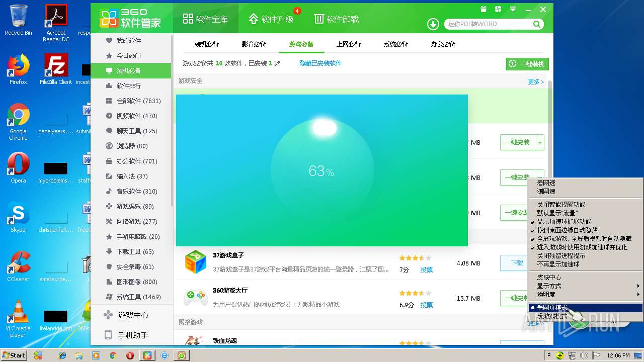The height and width of the screenshot is (362, 644).
Task: Click the 37游戏盒子 app icon
Action: click(195, 262)
